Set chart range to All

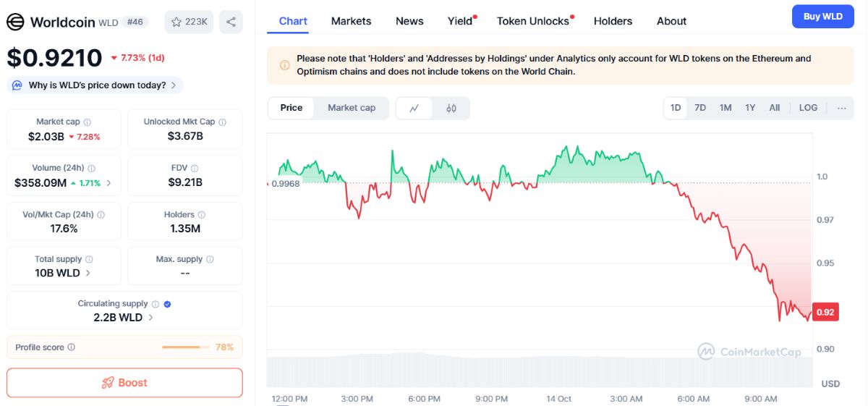[775, 108]
